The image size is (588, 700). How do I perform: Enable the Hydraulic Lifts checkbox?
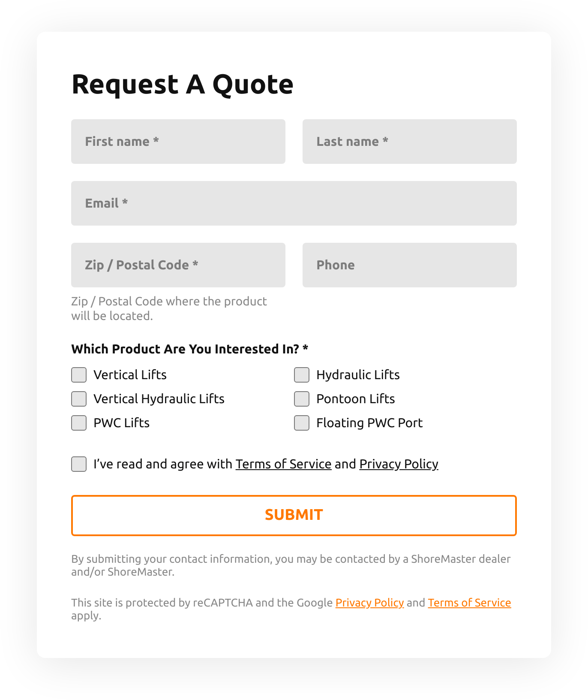(301, 375)
